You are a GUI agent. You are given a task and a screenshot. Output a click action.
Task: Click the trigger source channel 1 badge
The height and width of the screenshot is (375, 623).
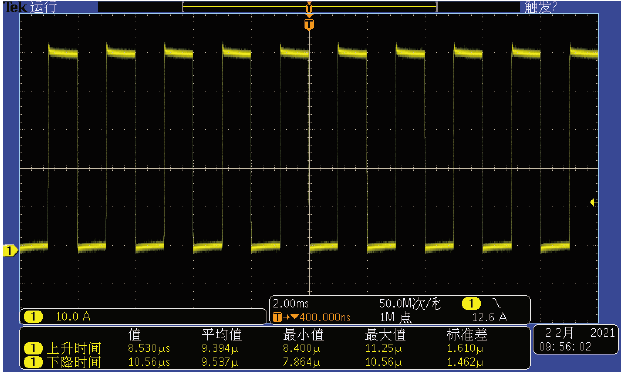pyautogui.click(x=471, y=304)
